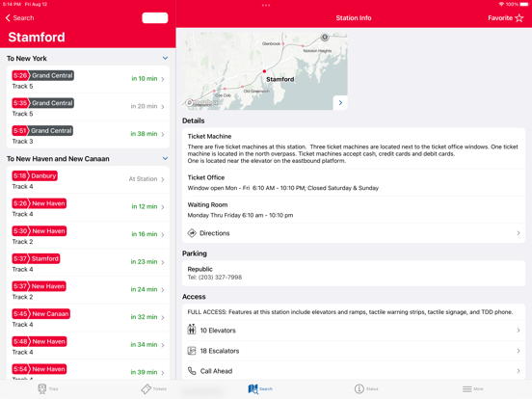Open the 5:54 New Haven train
This screenshot has height=399, width=532.
tap(88, 370)
